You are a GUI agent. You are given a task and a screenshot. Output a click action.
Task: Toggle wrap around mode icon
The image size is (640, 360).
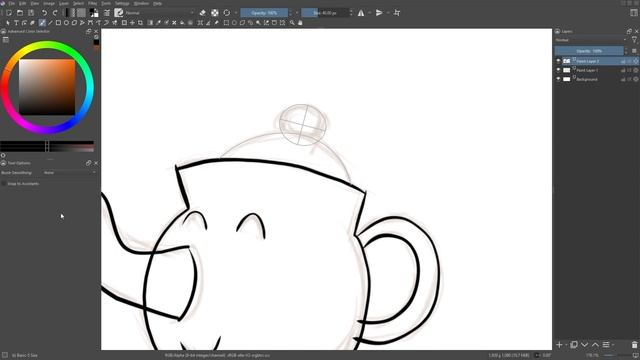click(x=397, y=13)
